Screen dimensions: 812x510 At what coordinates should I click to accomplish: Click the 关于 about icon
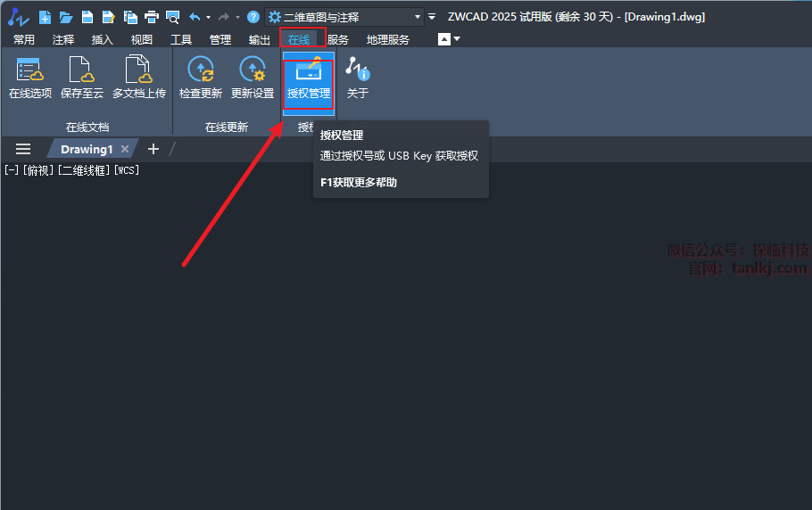click(357, 78)
